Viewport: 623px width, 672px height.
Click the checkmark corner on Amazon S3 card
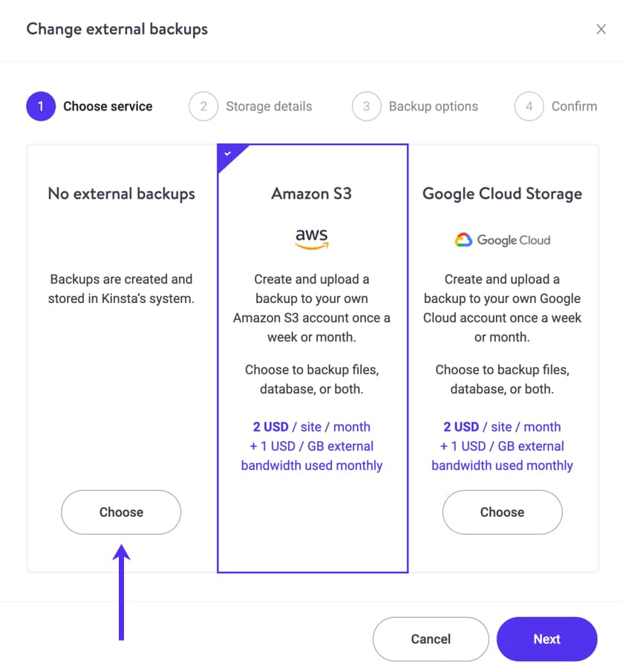[x=229, y=154]
